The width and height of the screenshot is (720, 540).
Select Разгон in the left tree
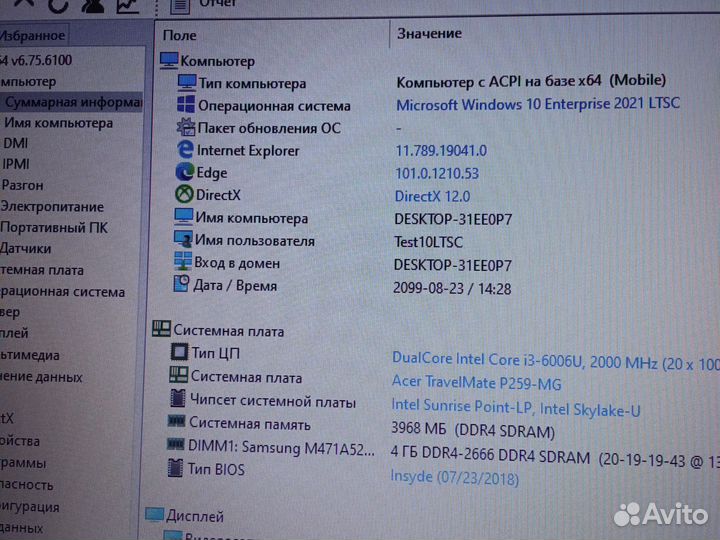click(x=22, y=186)
